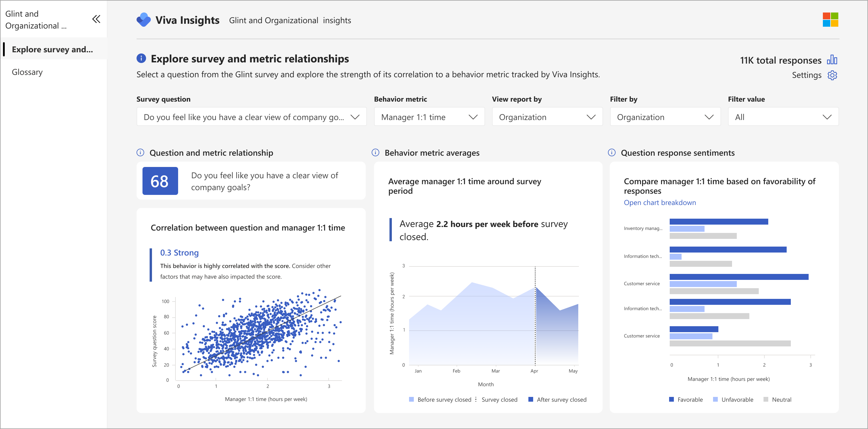Click Correlation between question and manager 1:1 time title
This screenshot has height=429, width=868.
[248, 228]
